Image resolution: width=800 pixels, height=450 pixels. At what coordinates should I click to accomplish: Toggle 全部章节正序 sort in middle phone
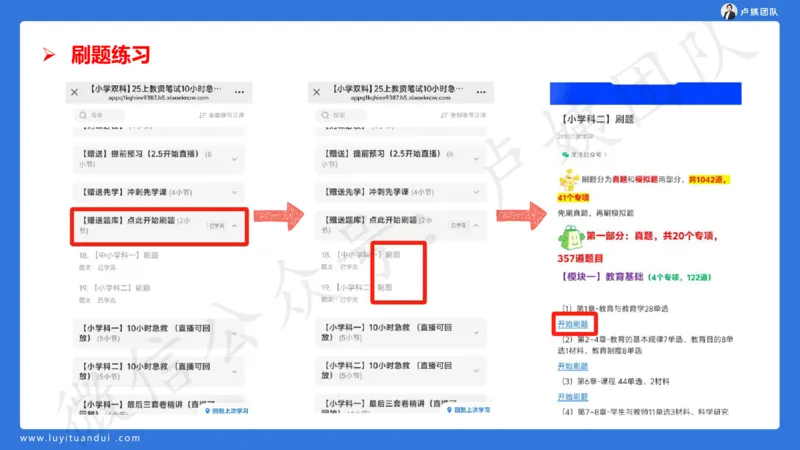click(463, 115)
